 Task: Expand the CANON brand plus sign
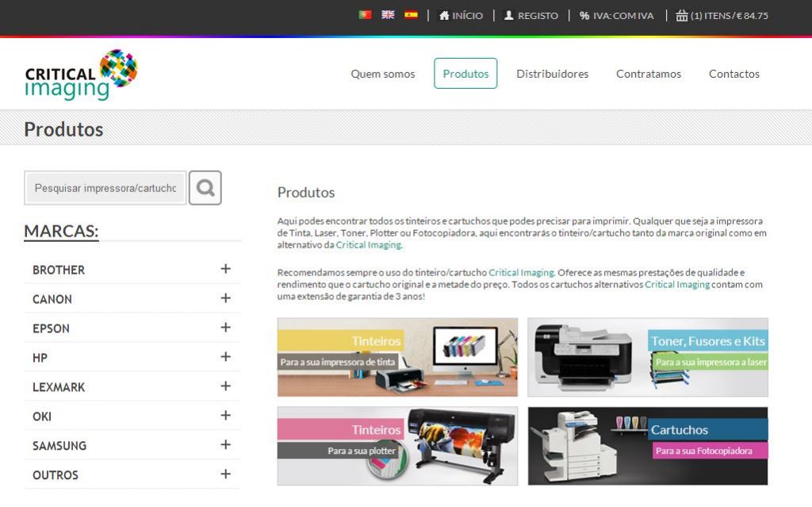(x=225, y=298)
